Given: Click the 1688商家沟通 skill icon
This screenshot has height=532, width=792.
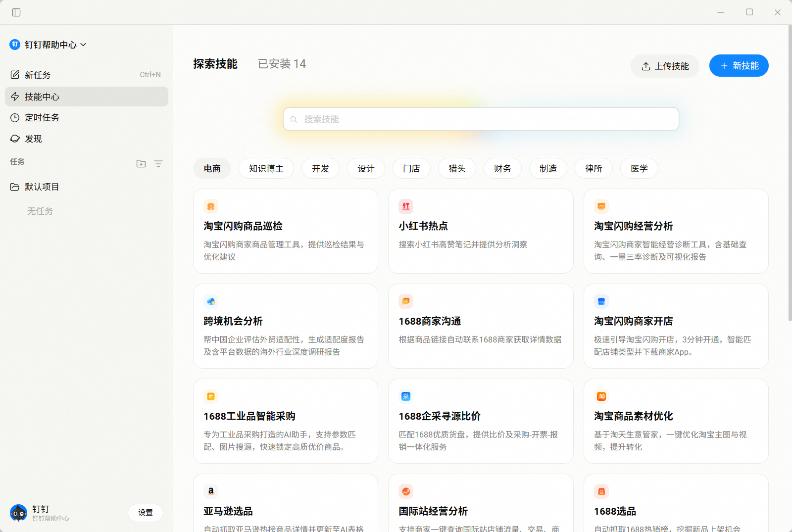Looking at the screenshot, I should [406, 301].
